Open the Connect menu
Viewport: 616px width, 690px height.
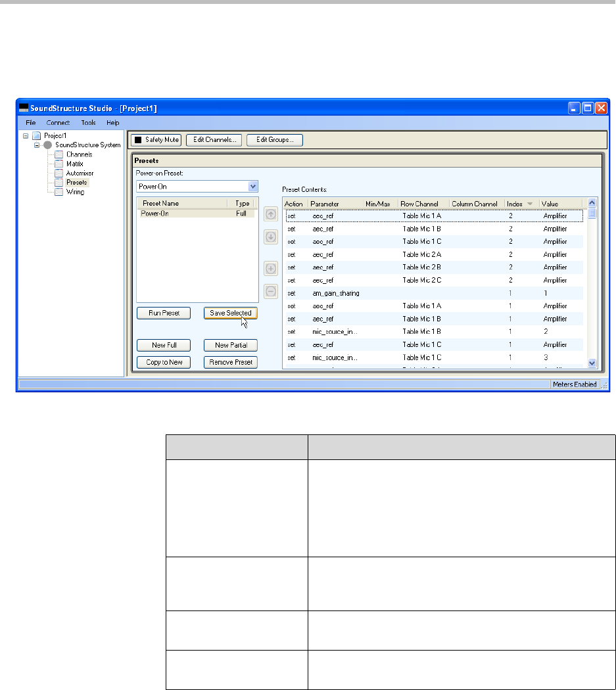[58, 123]
